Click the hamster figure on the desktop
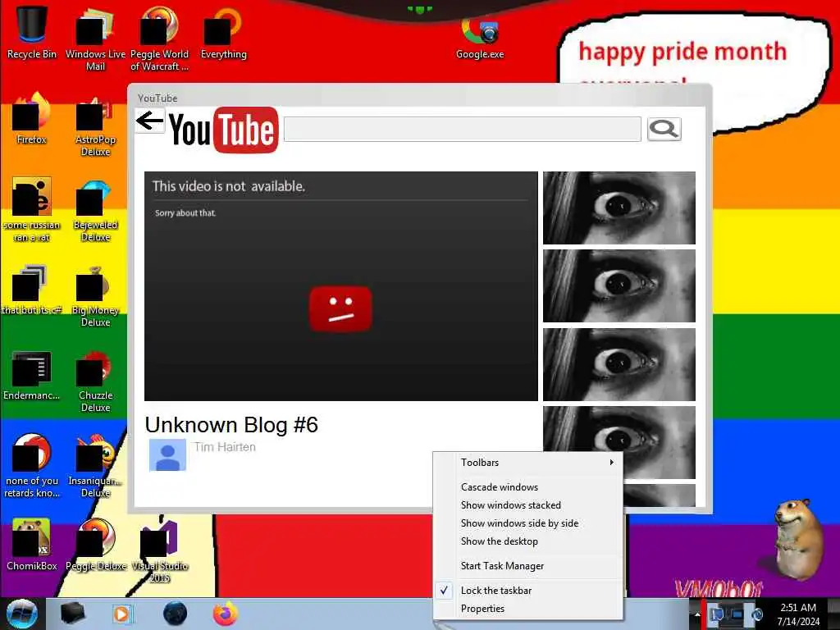 (798, 539)
